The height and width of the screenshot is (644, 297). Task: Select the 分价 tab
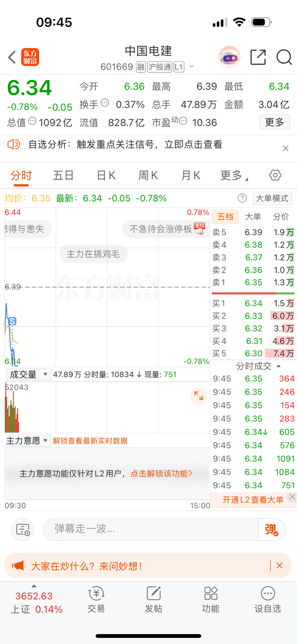[281, 217]
